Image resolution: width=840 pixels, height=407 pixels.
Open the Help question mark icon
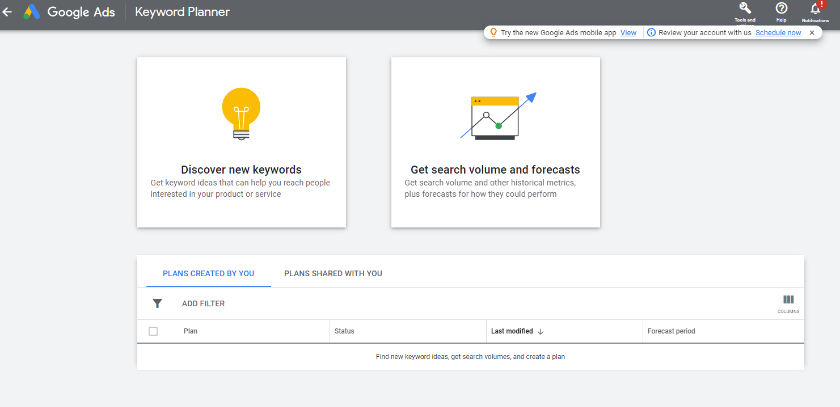(782, 8)
